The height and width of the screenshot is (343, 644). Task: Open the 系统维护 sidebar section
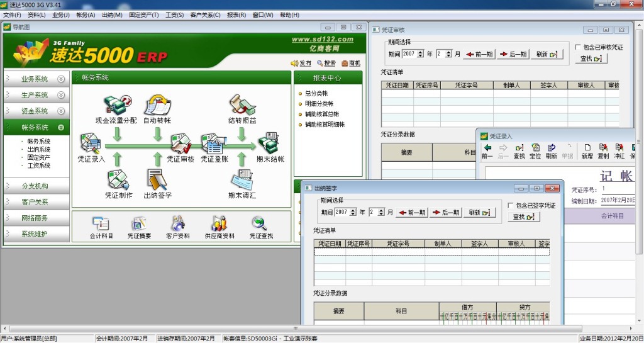pyautogui.click(x=36, y=233)
